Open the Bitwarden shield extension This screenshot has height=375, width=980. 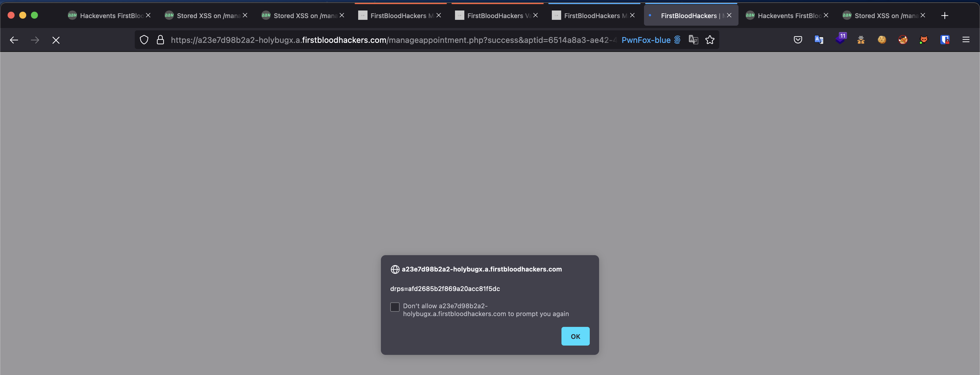(x=945, y=40)
